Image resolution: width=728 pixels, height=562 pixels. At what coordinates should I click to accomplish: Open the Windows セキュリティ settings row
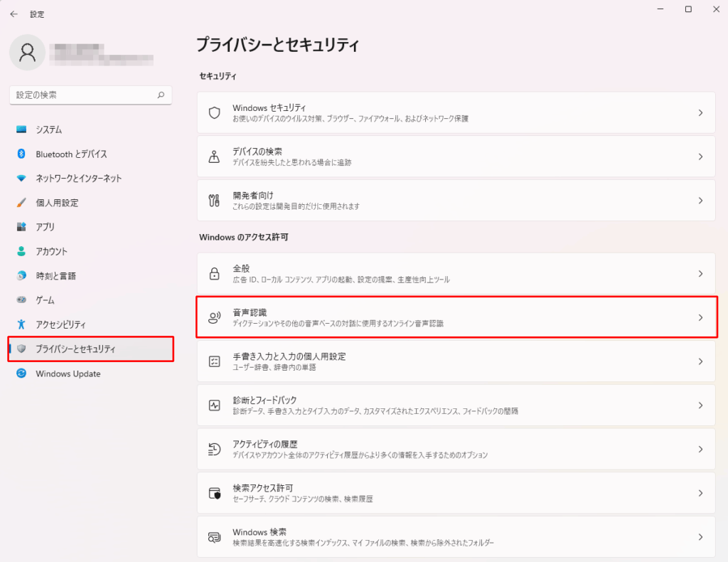pyautogui.click(x=456, y=113)
